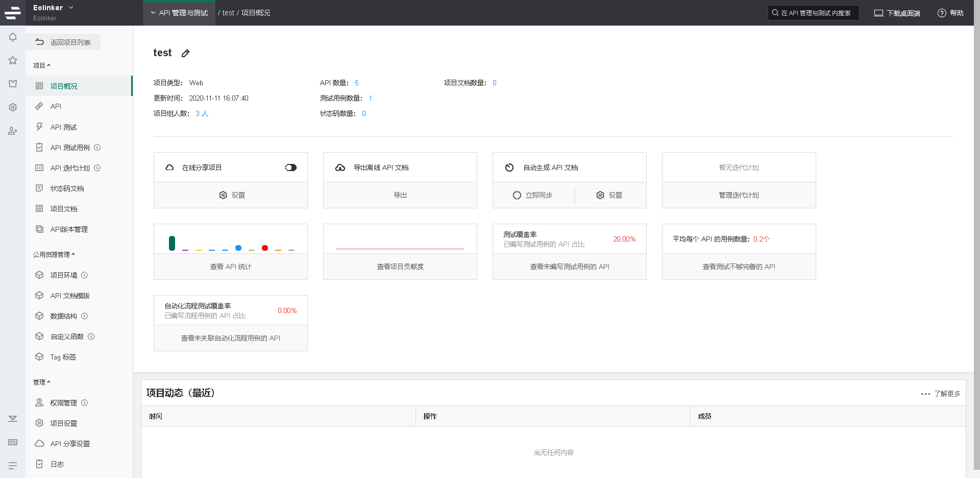Toggle the 在线分享项目 switch
The width and height of the screenshot is (980, 478).
291,168
